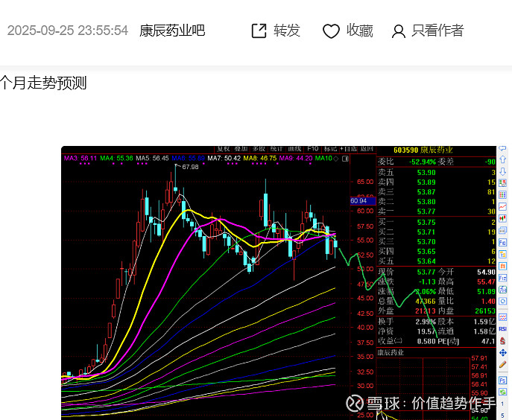Click the 标记 toolbar item
Image resolution: width=512 pixels, height=420 pixels.
(x=330, y=149)
